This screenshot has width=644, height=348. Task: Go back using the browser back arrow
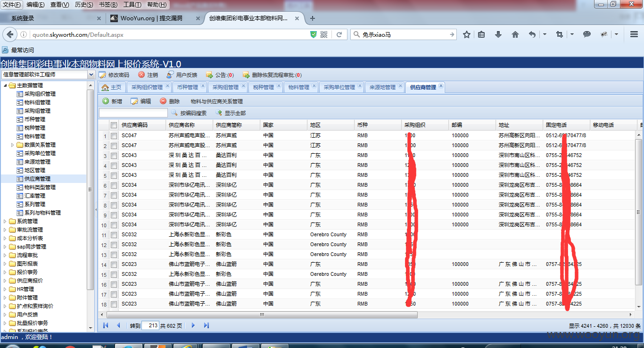9,34
